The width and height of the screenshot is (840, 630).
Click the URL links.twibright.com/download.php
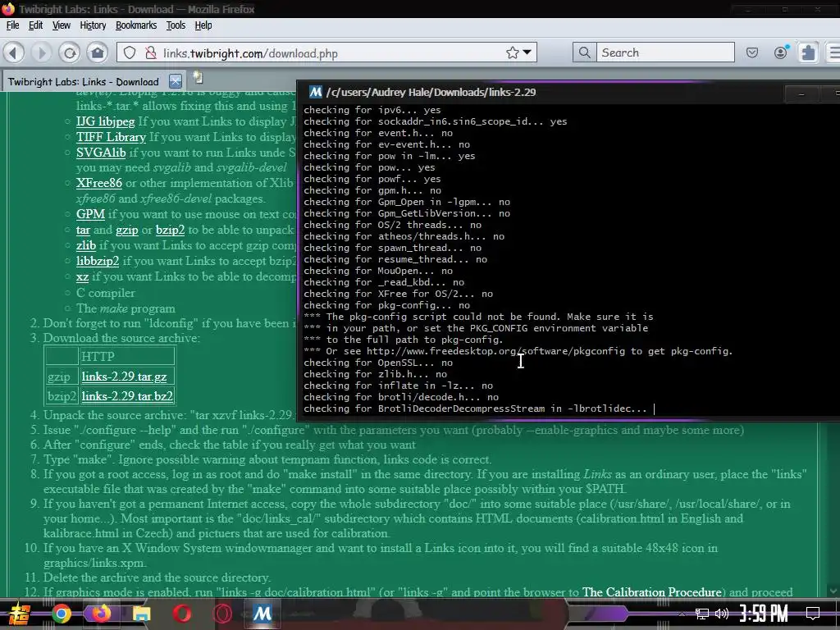pyautogui.click(x=250, y=53)
